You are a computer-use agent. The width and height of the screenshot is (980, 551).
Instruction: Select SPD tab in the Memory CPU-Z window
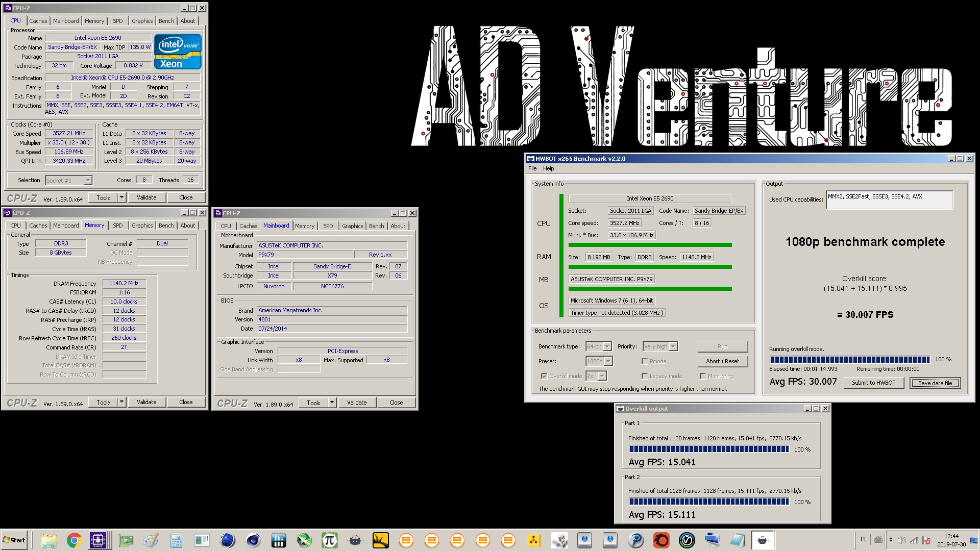click(118, 226)
